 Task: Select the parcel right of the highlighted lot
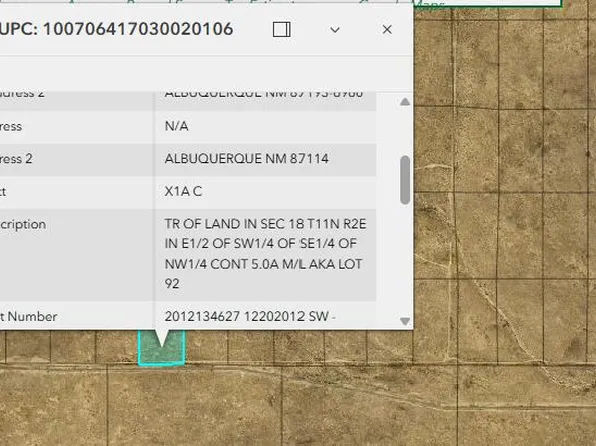click(206, 347)
